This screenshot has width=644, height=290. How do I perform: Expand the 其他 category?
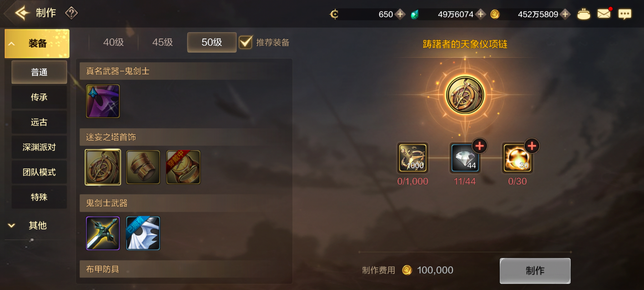37,225
